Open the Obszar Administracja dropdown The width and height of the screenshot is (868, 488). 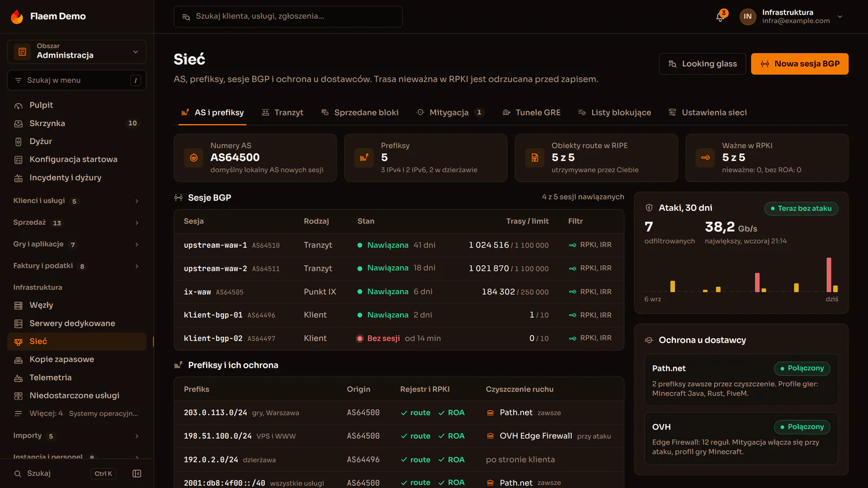tap(76, 52)
